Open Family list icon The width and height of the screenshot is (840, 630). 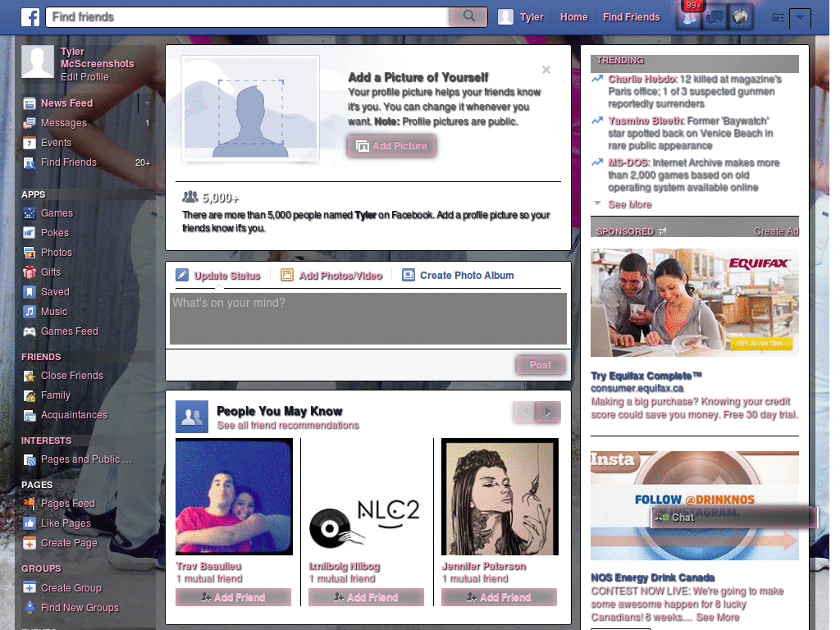click(x=30, y=396)
